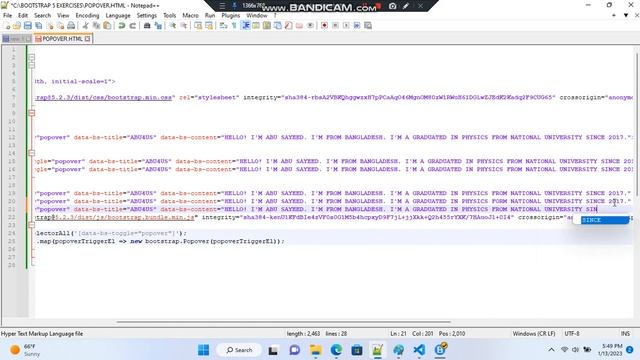This screenshot has height=360, width=640.
Task: Open the Find dialog
Action: pos(147,26)
